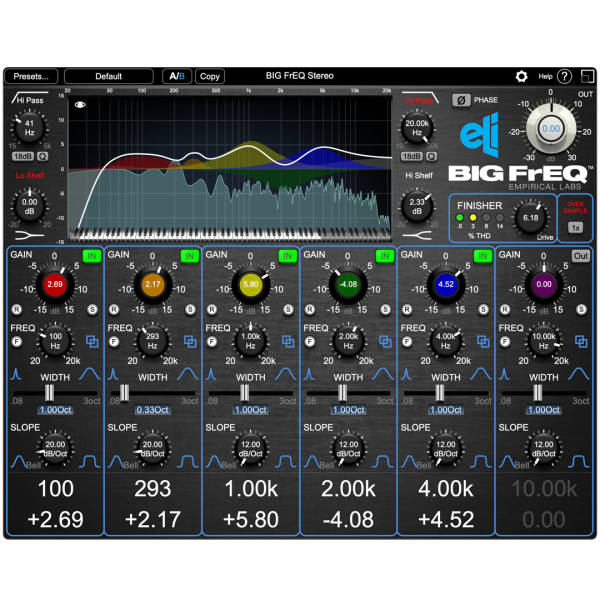Click the R button on orange band
Screen dimensions: 600x600
tap(114, 309)
